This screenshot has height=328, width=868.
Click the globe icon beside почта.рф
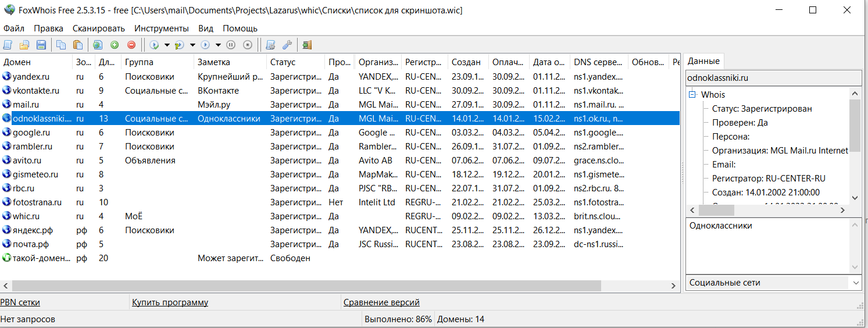click(6, 244)
